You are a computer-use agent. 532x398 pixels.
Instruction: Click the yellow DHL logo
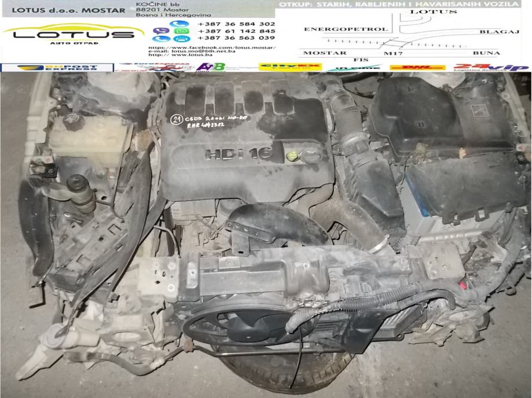(417, 68)
